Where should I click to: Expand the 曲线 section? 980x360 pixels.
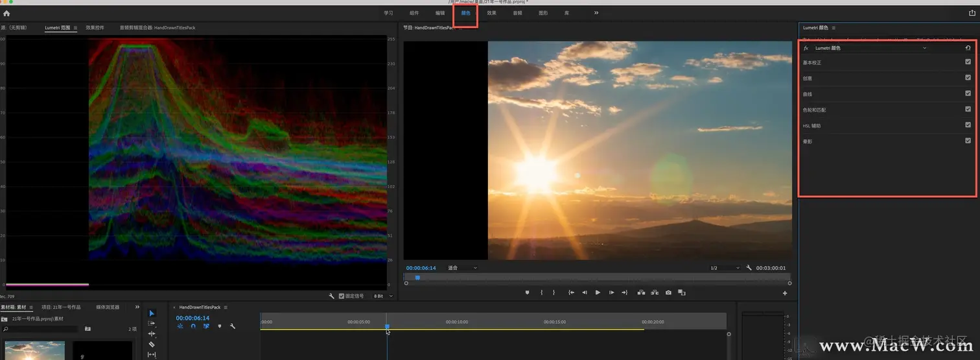coord(808,94)
